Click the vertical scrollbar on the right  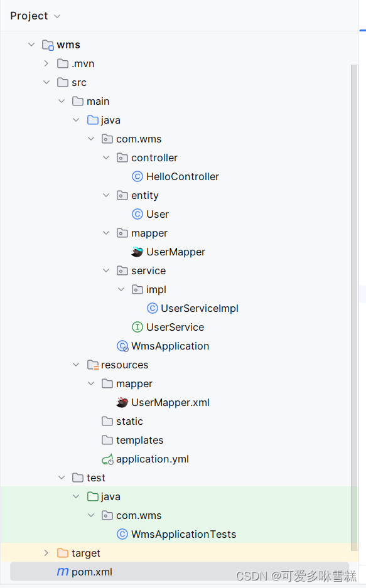point(355,251)
